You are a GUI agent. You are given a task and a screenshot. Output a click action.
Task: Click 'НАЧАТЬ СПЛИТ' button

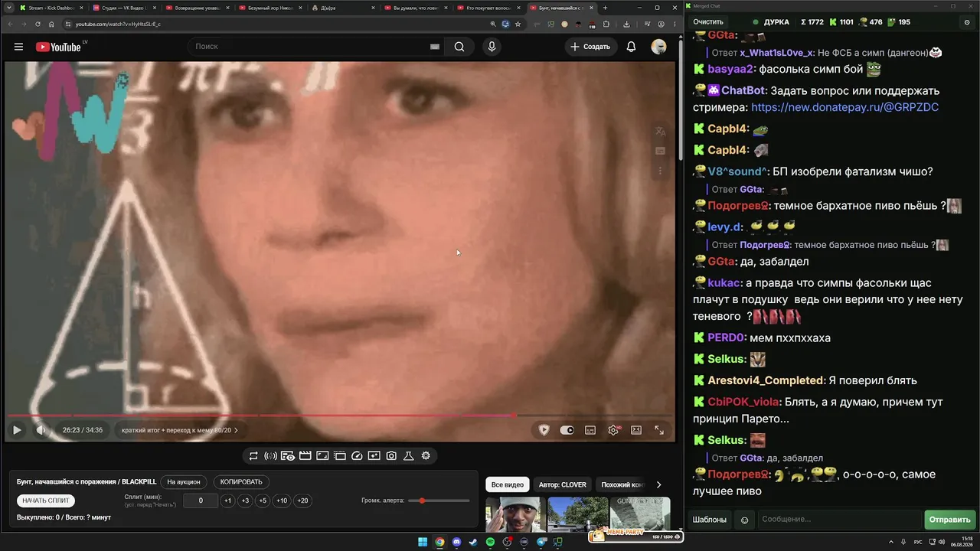[46, 500]
